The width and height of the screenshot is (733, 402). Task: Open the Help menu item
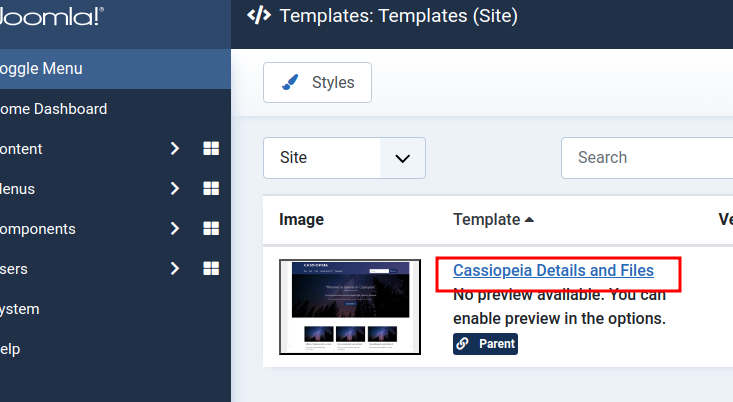click(10, 349)
